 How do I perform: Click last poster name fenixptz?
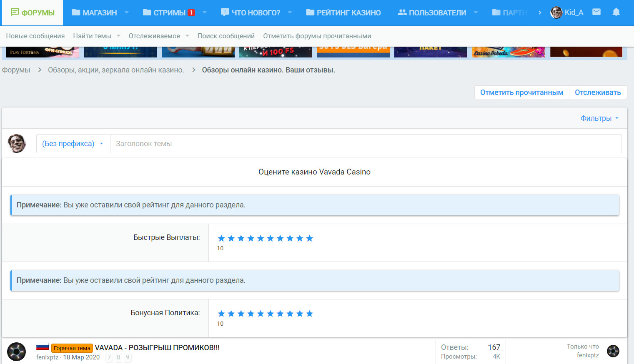[x=588, y=355]
